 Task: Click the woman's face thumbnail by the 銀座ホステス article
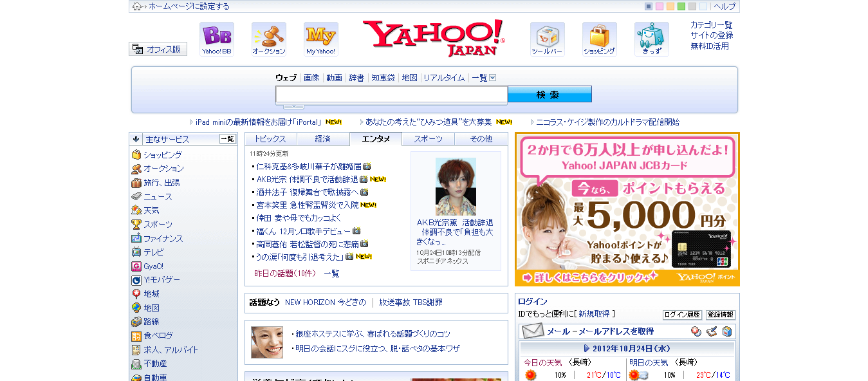coord(267,342)
